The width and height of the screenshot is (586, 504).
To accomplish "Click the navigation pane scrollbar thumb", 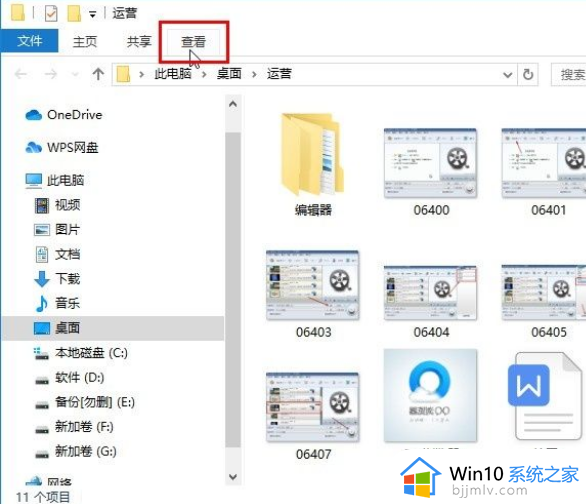I will pos(233,290).
